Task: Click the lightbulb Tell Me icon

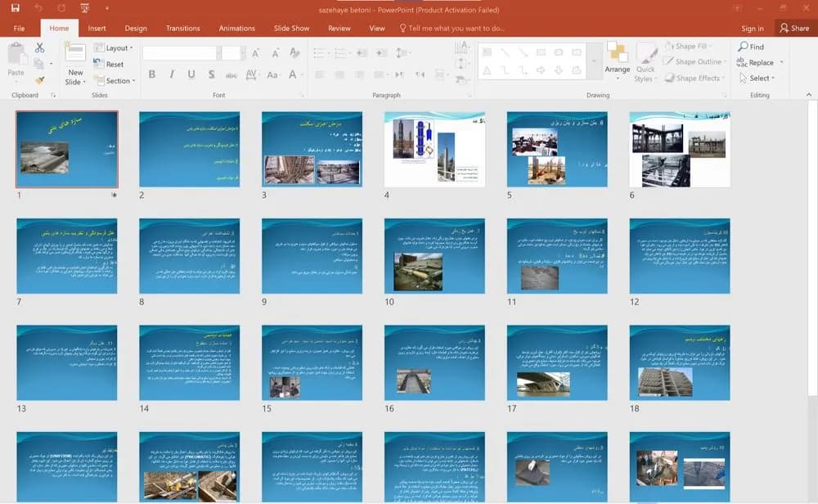Action: 402,28
